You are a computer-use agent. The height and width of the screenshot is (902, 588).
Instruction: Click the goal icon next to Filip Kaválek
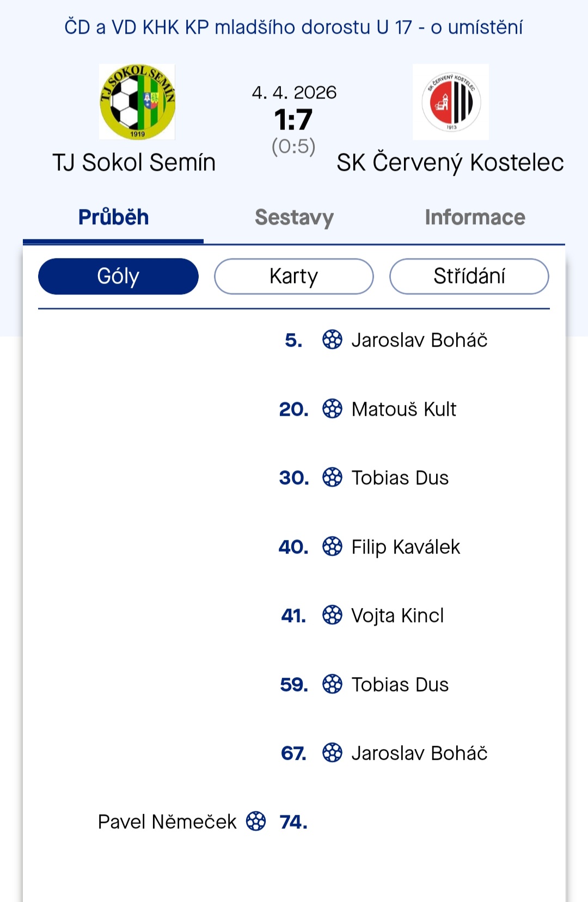click(x=333, y=547)
